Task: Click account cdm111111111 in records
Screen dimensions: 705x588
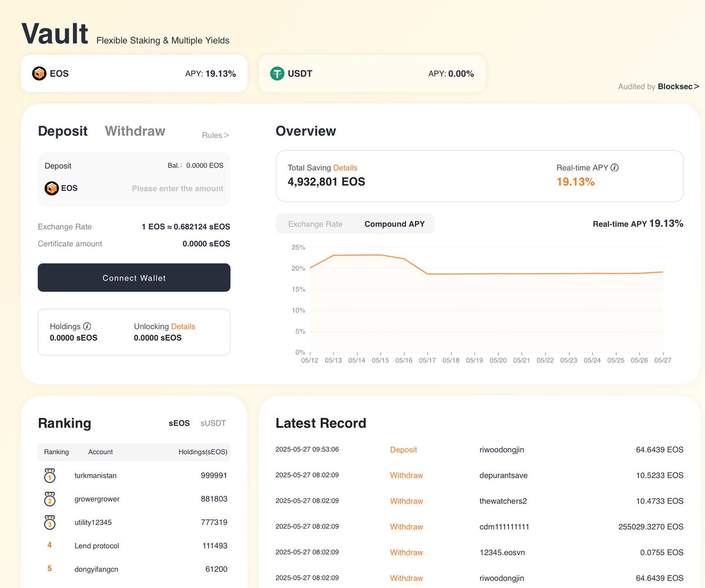Action: [505, 527]
